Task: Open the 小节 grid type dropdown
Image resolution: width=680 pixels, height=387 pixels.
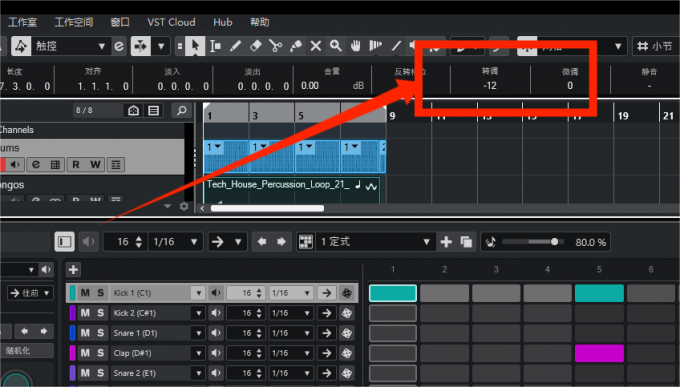Action: pos(655,46)
